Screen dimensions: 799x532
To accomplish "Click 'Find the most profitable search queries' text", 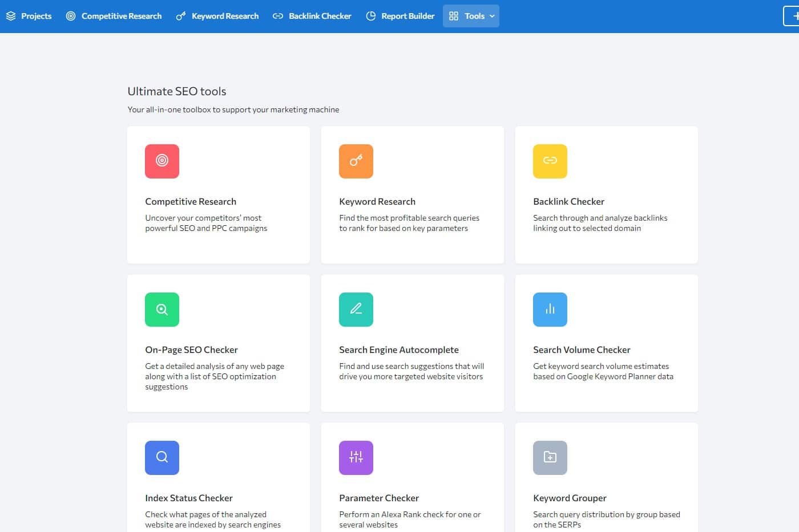I will [x=409, y=223].
